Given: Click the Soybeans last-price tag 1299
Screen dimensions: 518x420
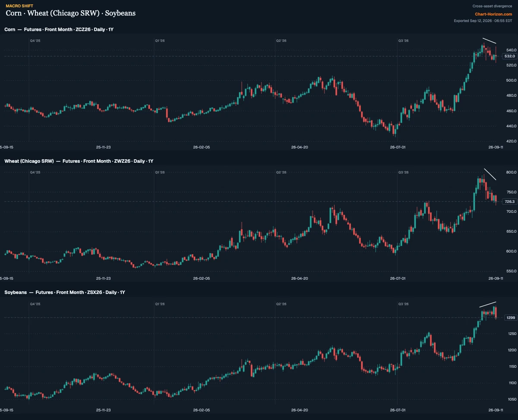Looking at the screenshot, I should coord(511,318).
